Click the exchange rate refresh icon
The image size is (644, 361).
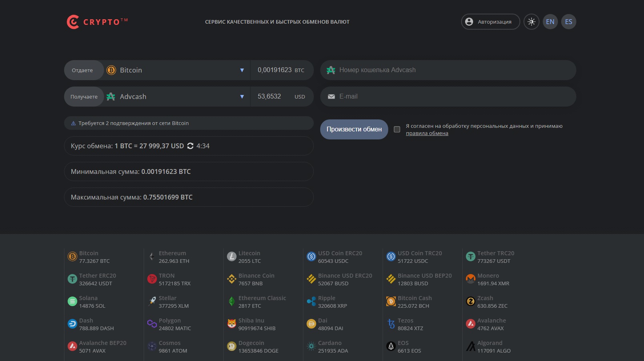click(x=190, y=146)
